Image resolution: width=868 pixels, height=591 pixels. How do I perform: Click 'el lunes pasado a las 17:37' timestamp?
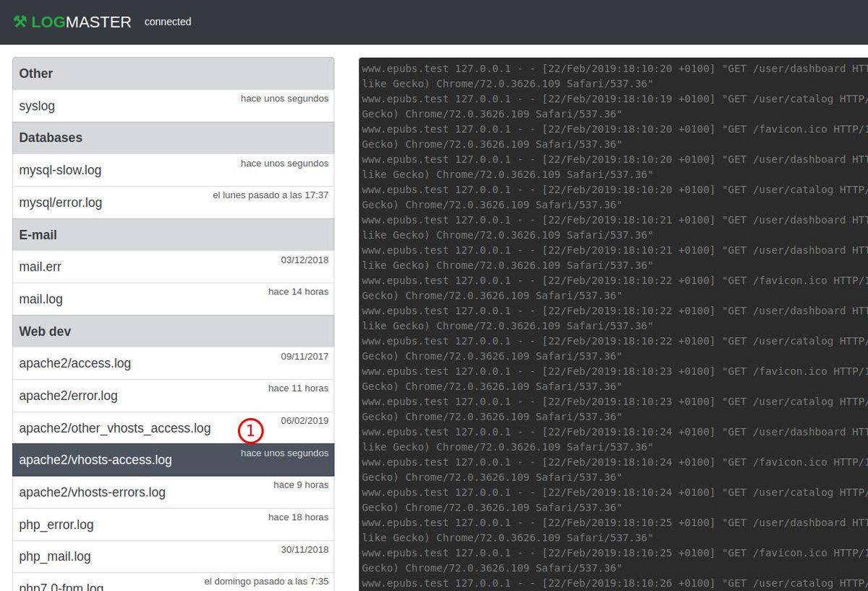pos(271,195)
